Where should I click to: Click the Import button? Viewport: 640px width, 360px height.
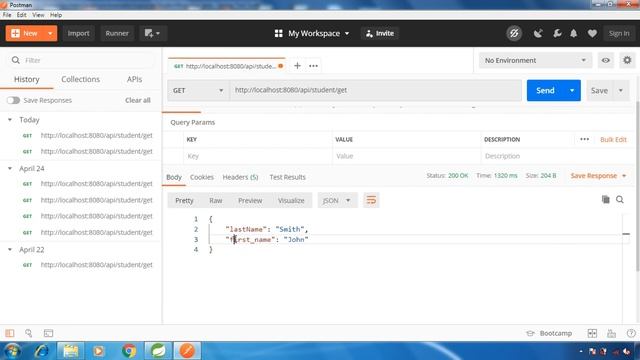coord(78,33)
